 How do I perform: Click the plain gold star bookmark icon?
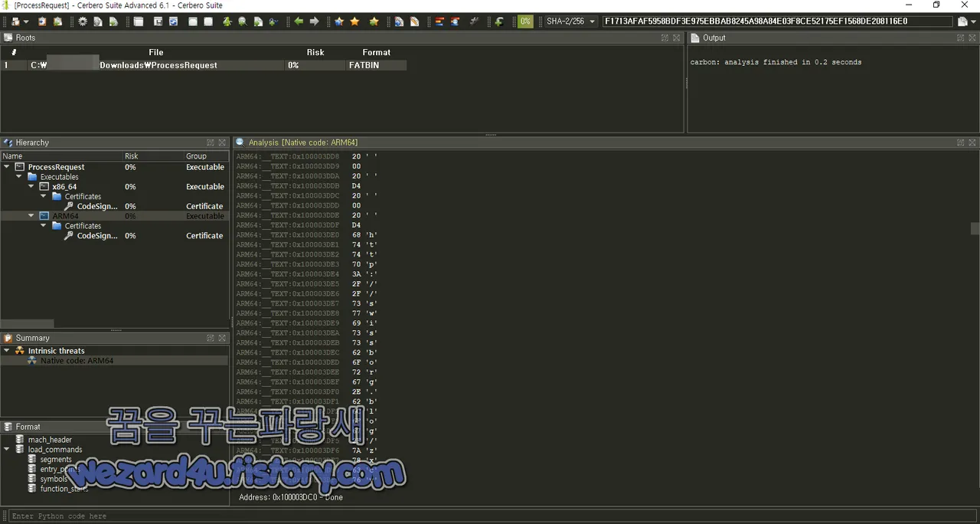point(354,21)
